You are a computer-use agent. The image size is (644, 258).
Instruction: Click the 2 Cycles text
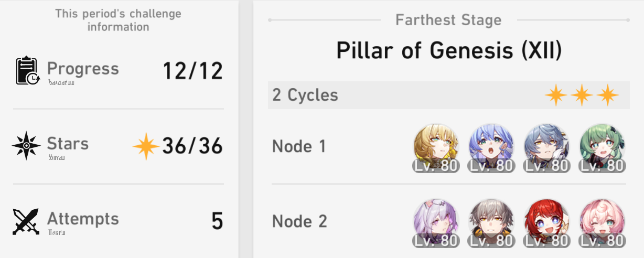305,95
